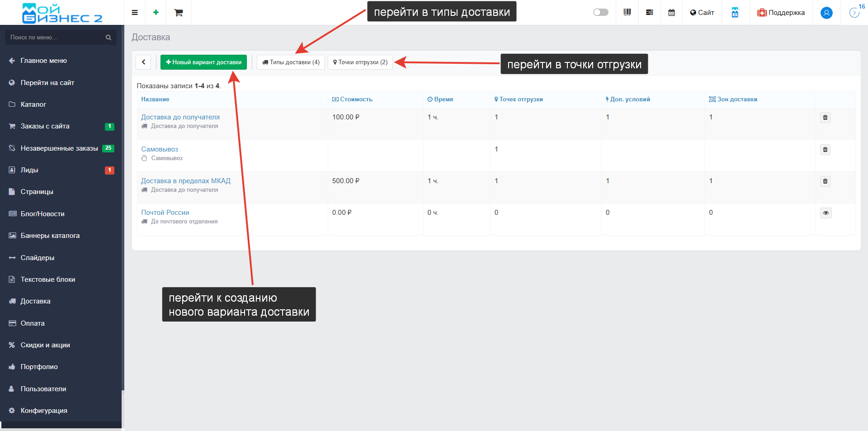Open Оплата in the sidebar menu

tap(33, 323)
